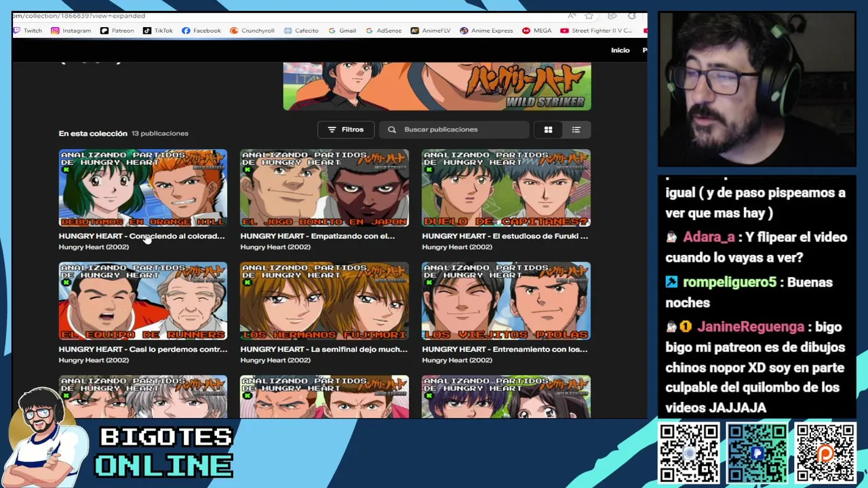Click the bookmark star in address bar
The width and height of the screenshot is (868, 488).
589,16
